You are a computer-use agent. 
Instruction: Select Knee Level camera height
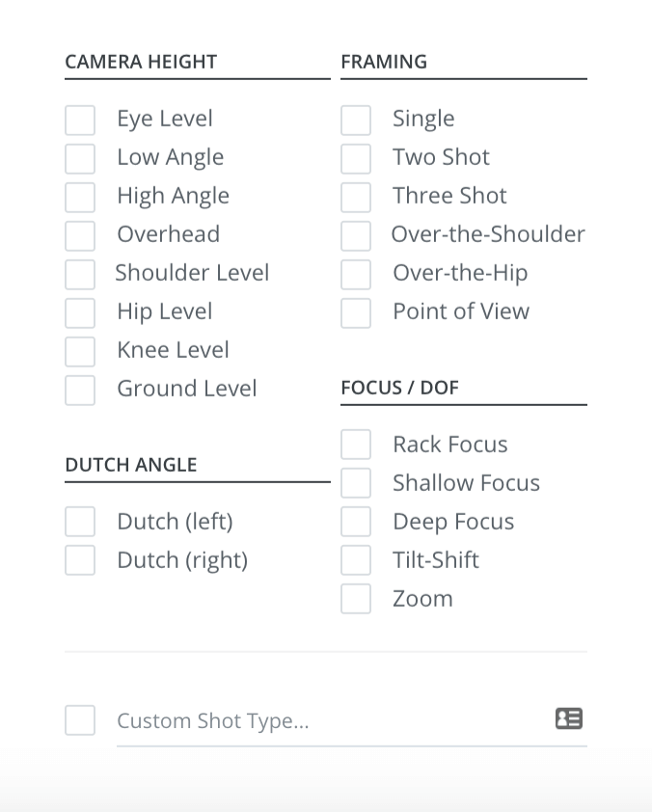[x=80, y=351]
